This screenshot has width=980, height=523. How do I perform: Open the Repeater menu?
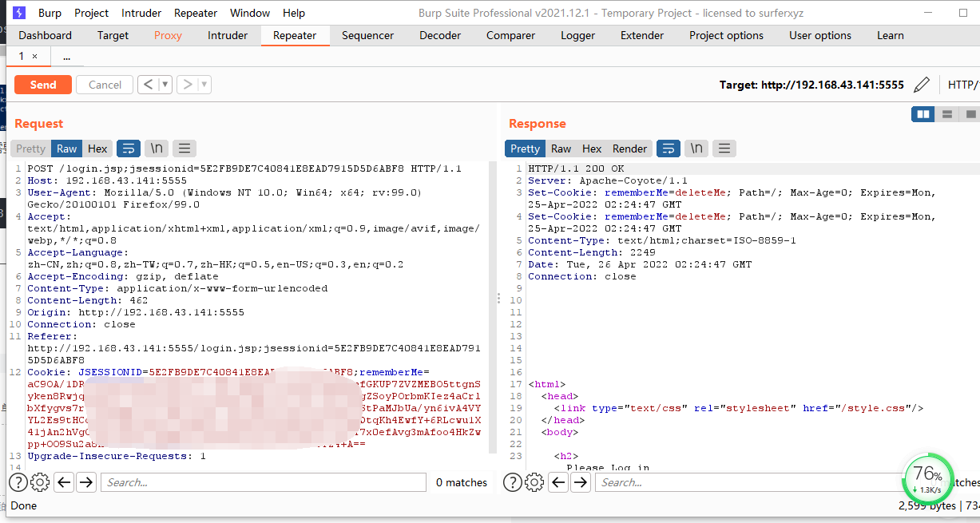pyautogui.click(x=196, y=13)
